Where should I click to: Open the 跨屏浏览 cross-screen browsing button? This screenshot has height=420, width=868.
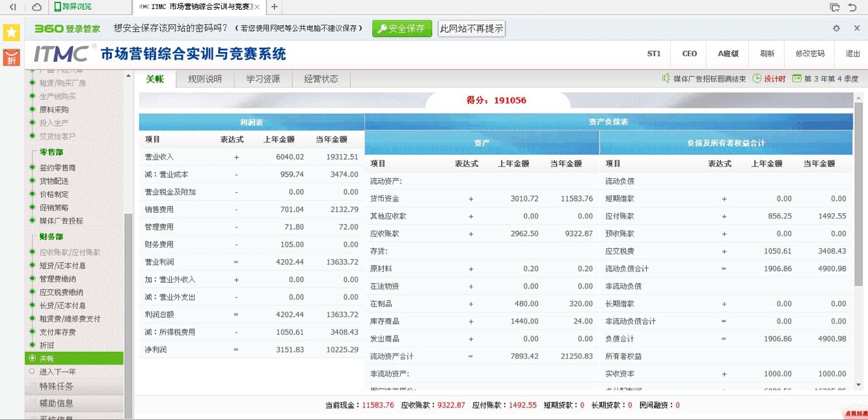point(74,7)
